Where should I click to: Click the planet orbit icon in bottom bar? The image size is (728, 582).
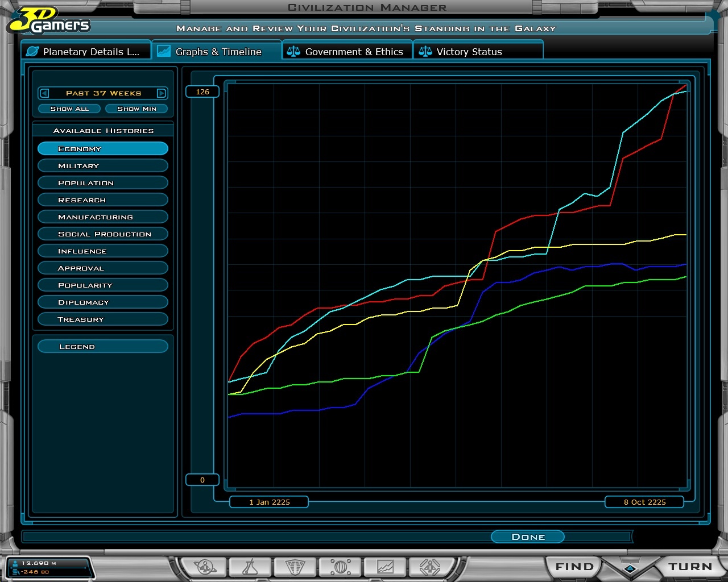click(x=205, y=567)
